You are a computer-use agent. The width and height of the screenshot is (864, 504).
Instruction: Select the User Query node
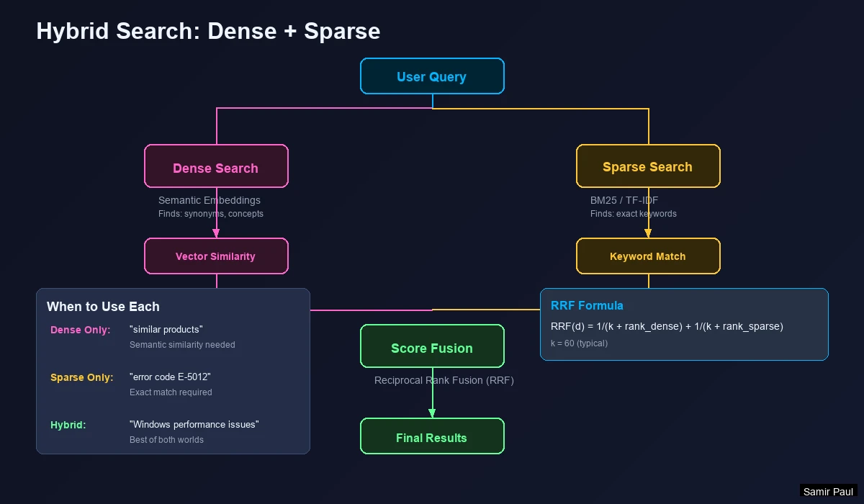point(432,76)
